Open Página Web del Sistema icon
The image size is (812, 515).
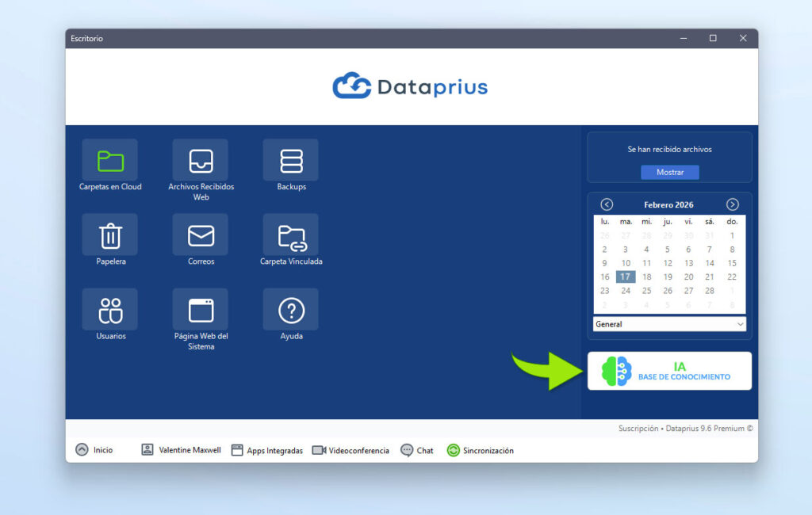pyautogui.click(x=201, y=310)
